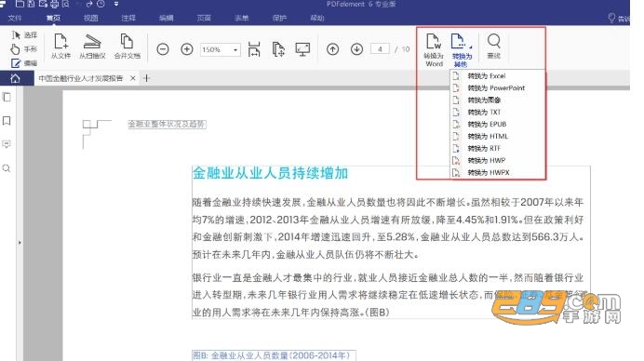Toggle the 转换为其他 convert-to-other dropdown

[x=462, y=50]
